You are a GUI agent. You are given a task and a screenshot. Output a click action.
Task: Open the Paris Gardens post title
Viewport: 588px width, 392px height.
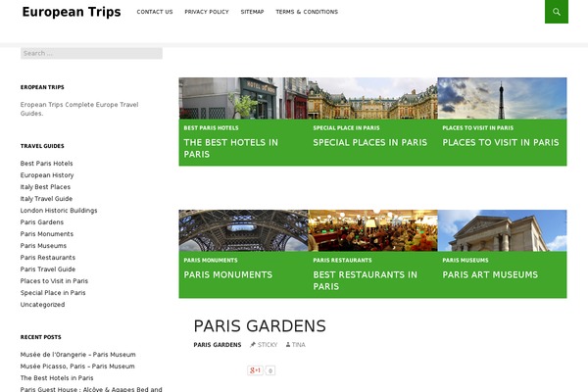coord(260,325)
